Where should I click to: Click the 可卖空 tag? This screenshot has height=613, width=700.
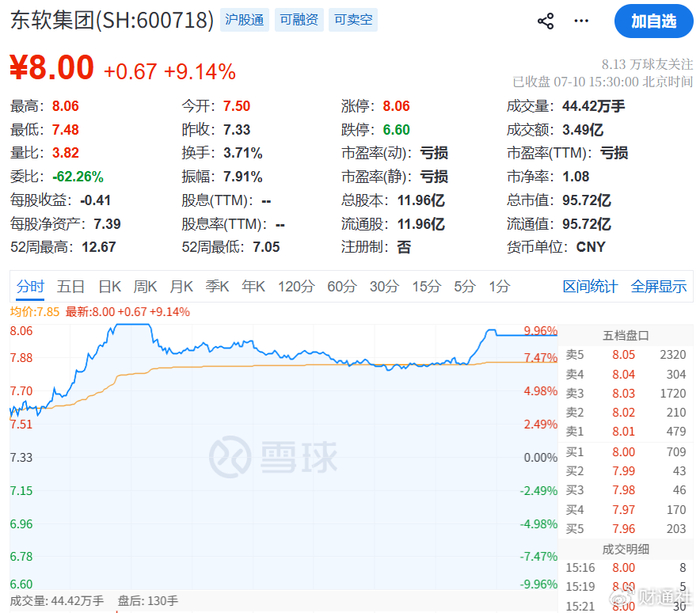353,20
